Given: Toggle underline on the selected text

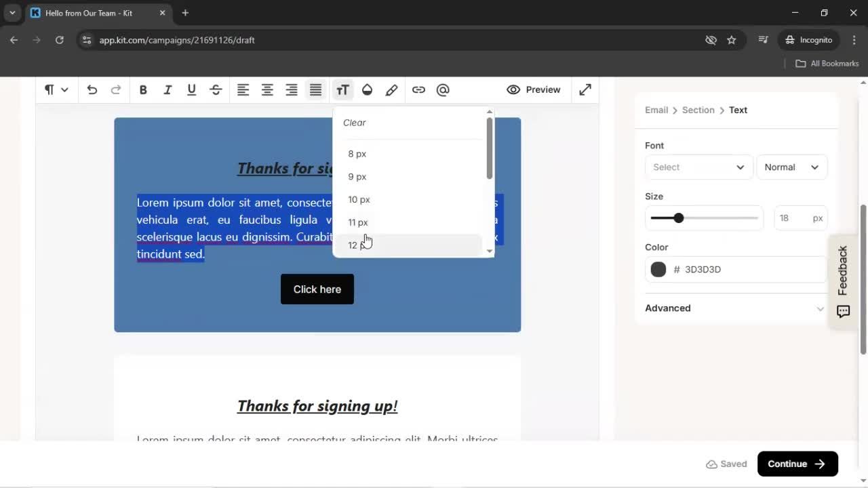Looking at the screenshot, I should click(x=191, y=89).
